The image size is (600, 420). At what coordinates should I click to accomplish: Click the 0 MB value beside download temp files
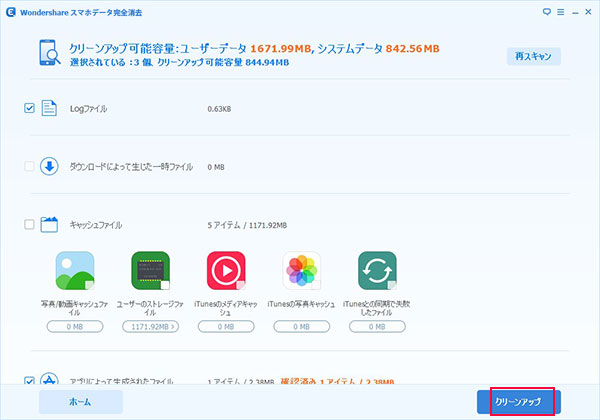(x=216, y=167)
